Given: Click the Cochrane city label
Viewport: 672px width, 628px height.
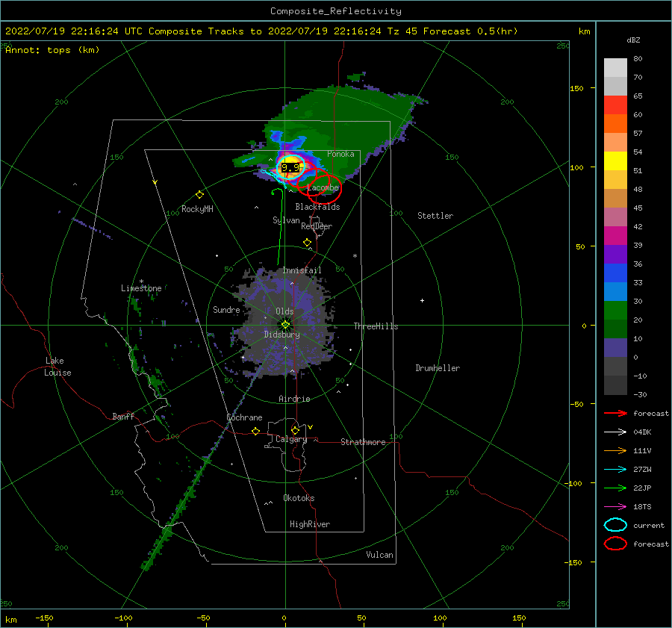Looking at the screenshot, I should point(244,417).
